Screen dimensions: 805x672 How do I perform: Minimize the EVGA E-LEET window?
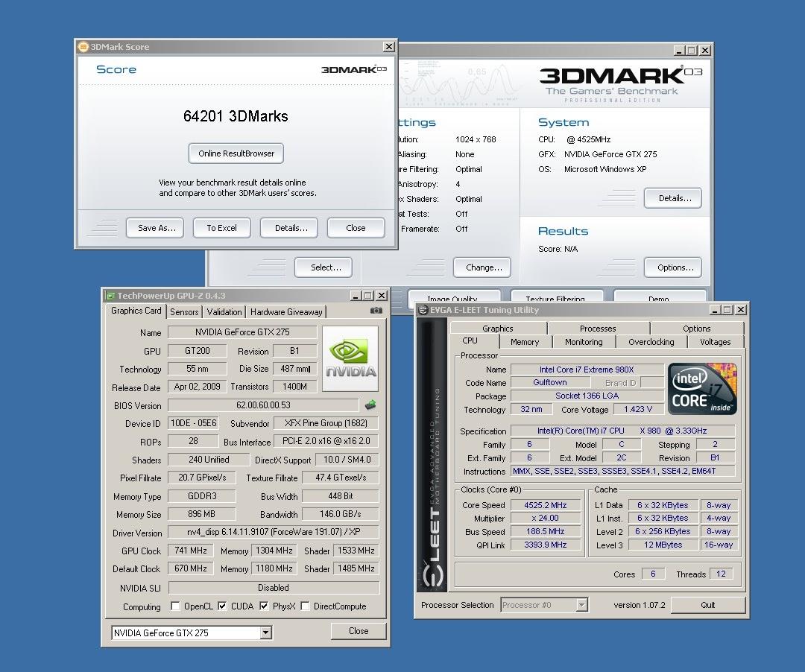(x=716, y=310)
